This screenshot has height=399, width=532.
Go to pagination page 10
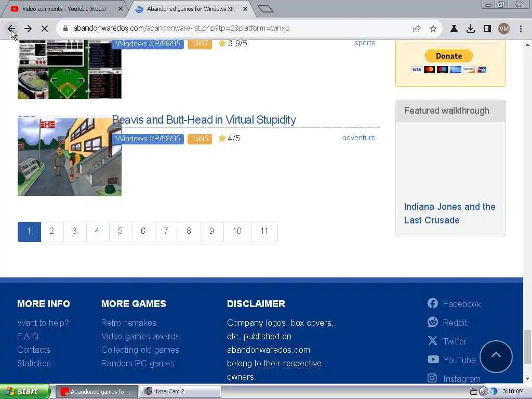coord(237,232)
